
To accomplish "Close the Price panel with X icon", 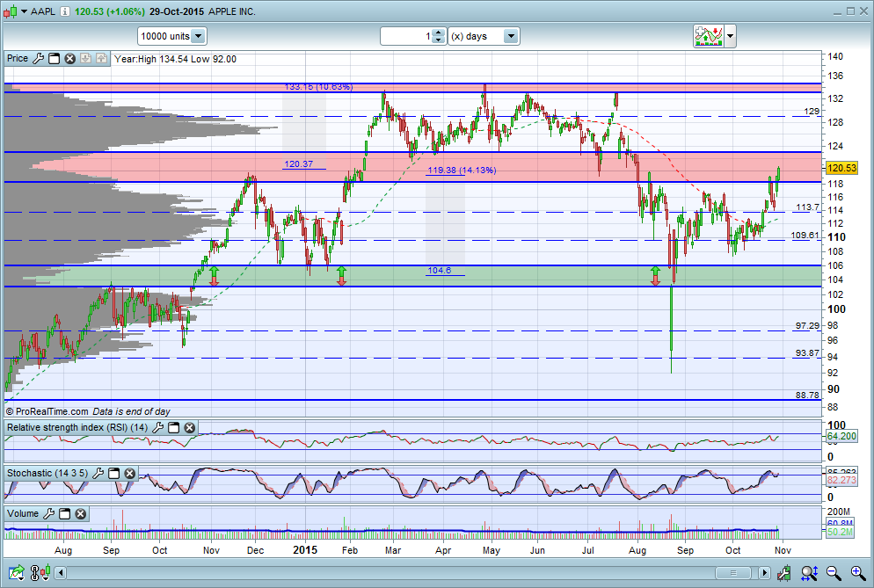I will 69,59.
